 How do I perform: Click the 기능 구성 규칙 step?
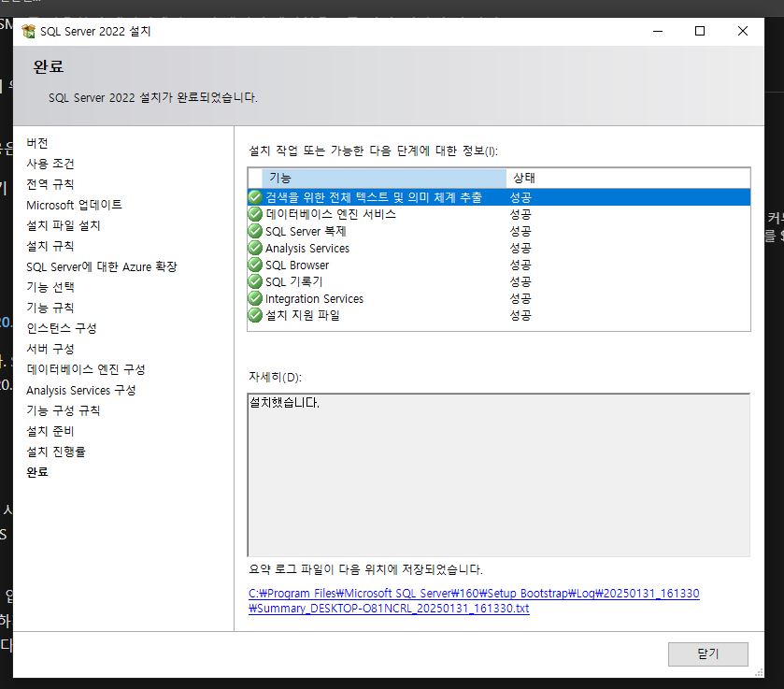64,410
